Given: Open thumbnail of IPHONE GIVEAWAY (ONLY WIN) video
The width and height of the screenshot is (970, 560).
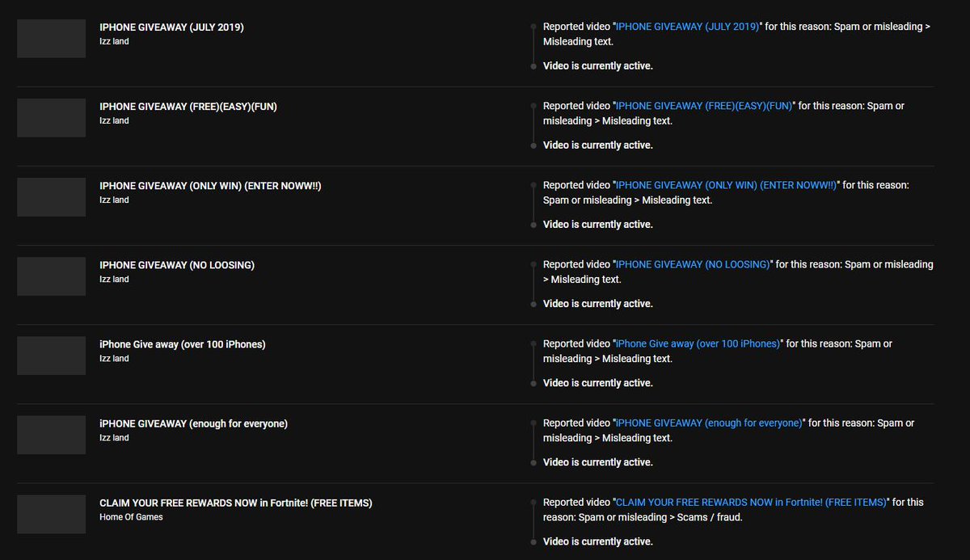Looking at the screenshot, I should [x=51, y=197].
